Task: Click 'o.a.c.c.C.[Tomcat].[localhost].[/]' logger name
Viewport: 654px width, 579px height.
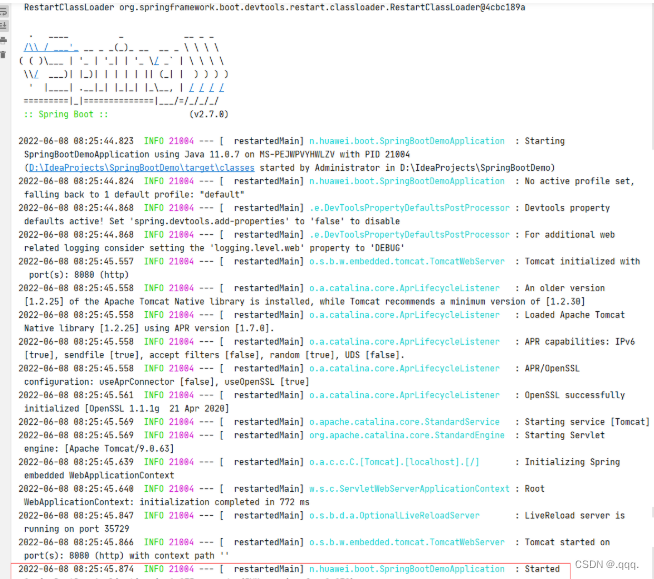Action: (394, 462)
